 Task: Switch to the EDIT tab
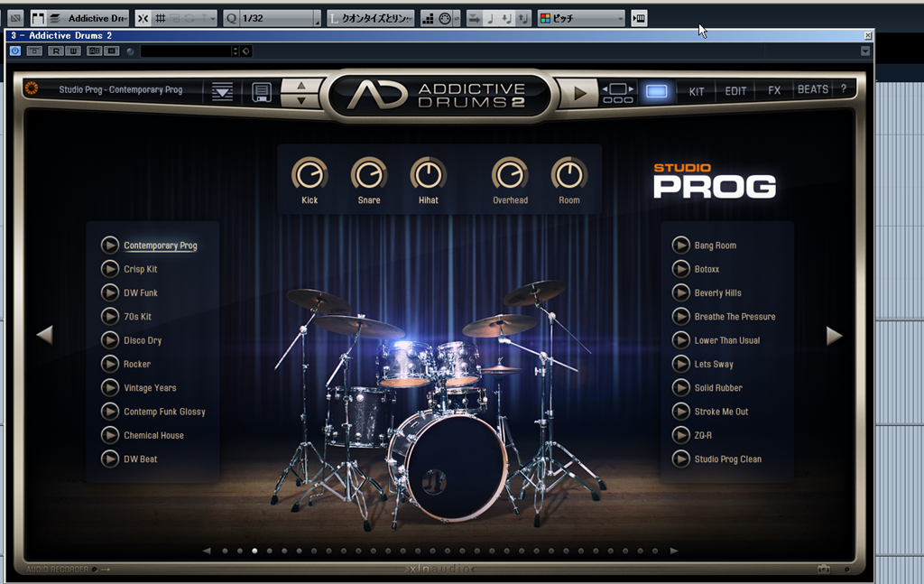point(735,91)
